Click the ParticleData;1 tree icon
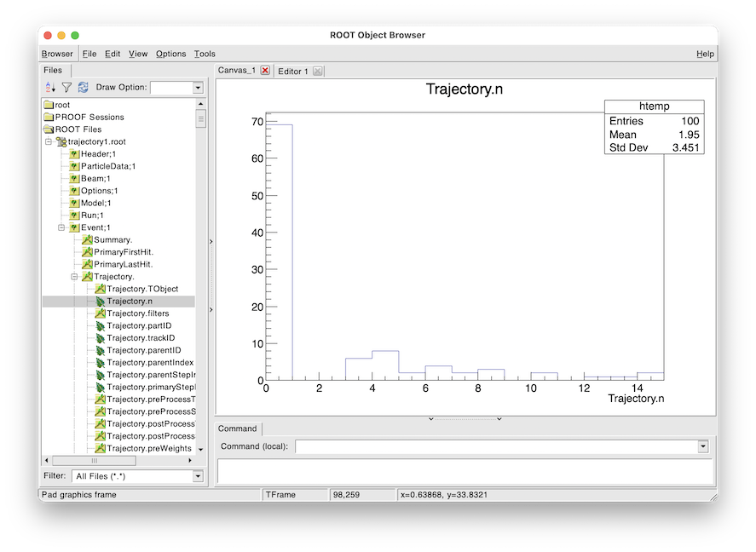 [x=74, y=166]
